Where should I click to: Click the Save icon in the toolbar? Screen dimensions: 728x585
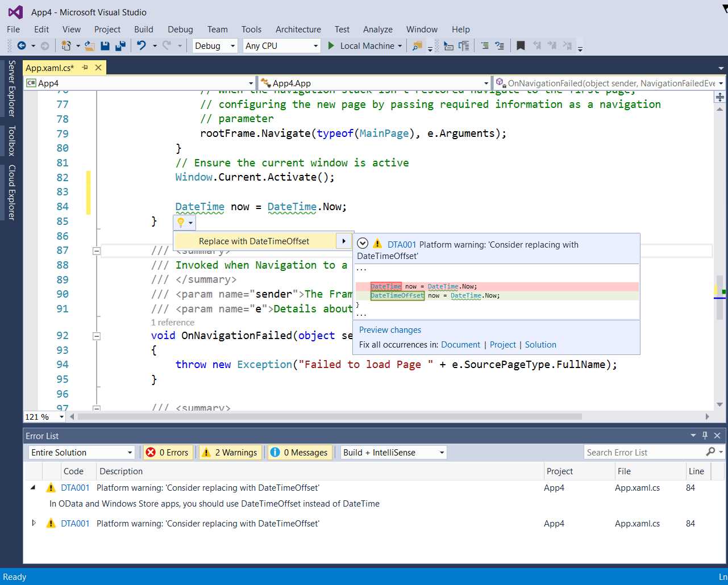105,45
